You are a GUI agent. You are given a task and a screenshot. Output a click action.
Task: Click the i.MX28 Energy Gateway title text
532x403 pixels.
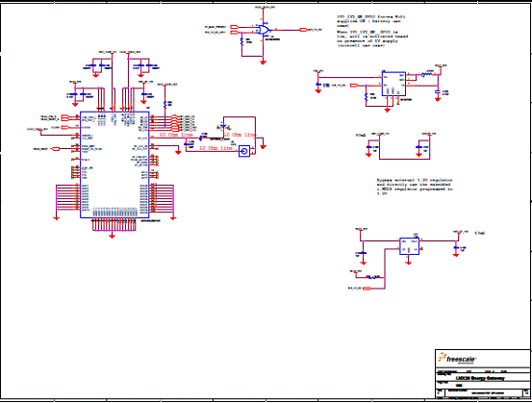coord(480,378)
